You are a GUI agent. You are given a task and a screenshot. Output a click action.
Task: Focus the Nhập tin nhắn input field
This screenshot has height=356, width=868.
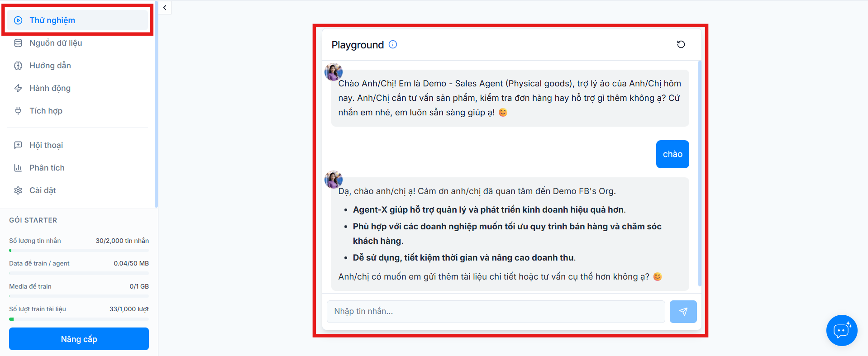tap(496, 312)
